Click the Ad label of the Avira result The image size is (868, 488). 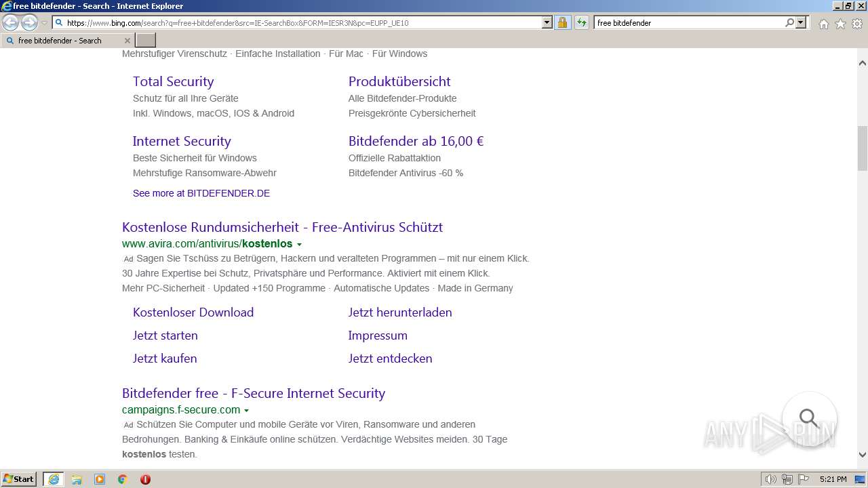[x=128, y=259]
